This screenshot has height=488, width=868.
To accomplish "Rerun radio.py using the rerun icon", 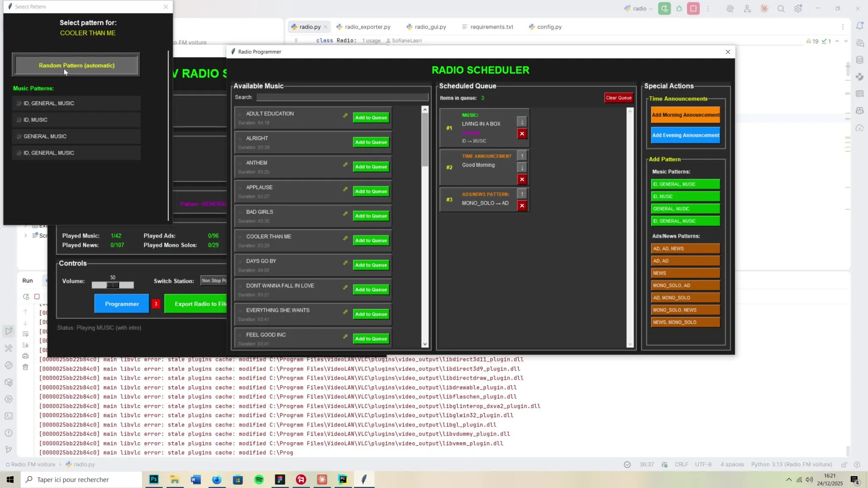I will [26, 297].
